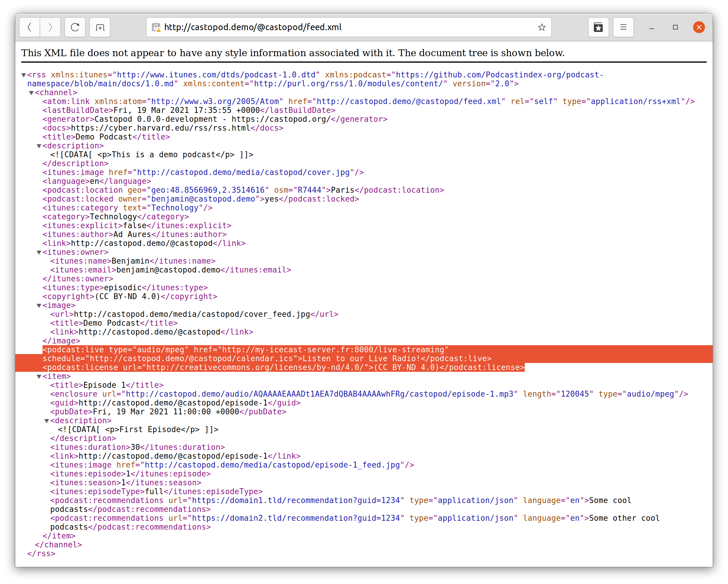Click the itunes:episodeType full line
728x584 pixels.
156,492
